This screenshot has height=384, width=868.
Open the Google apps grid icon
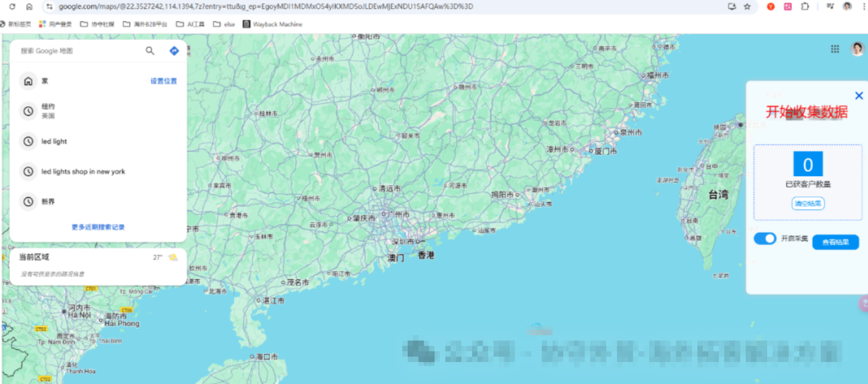point(835,49)
